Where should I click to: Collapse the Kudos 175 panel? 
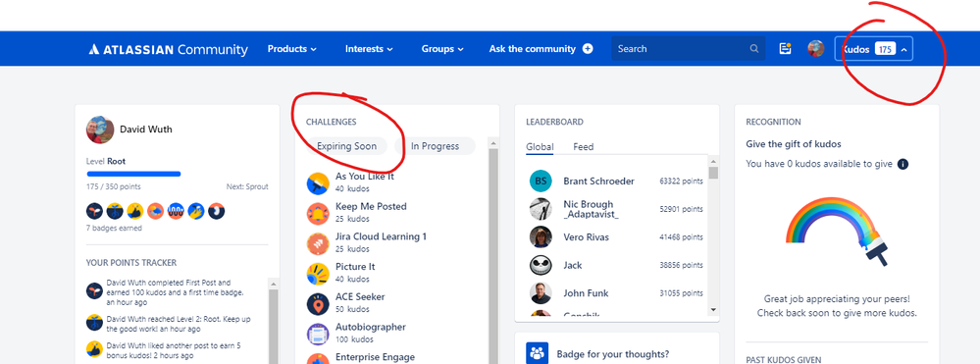[874, 49]
